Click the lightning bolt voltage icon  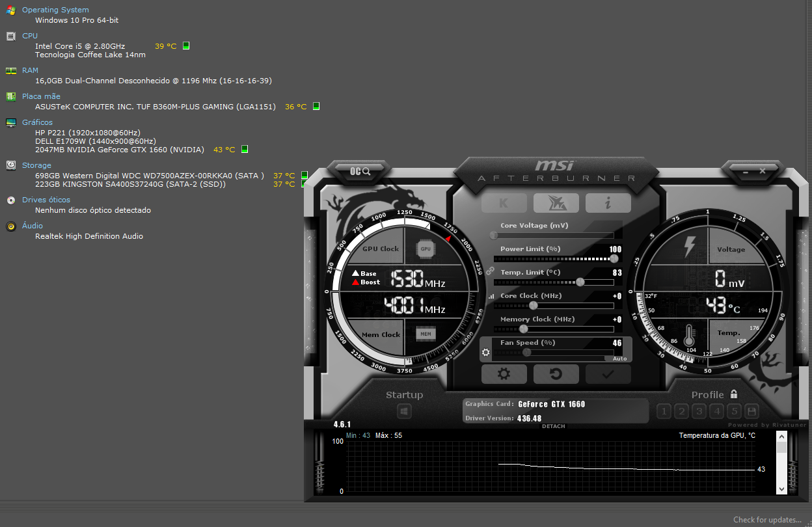[x=690, y=248]
